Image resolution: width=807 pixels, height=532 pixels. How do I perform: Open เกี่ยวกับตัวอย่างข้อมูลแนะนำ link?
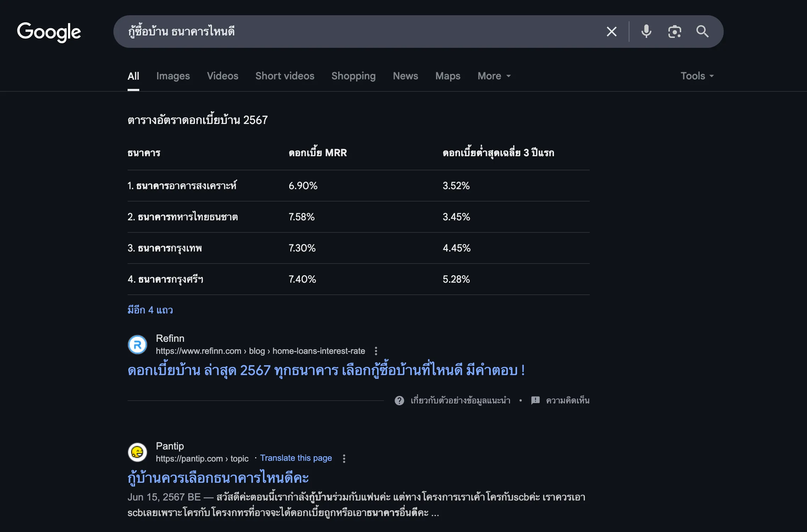(460, 401)
